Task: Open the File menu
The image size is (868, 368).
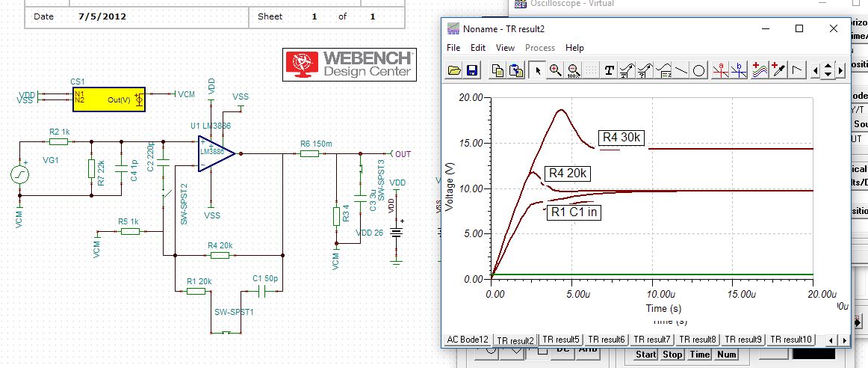Action: pos(453,48)
